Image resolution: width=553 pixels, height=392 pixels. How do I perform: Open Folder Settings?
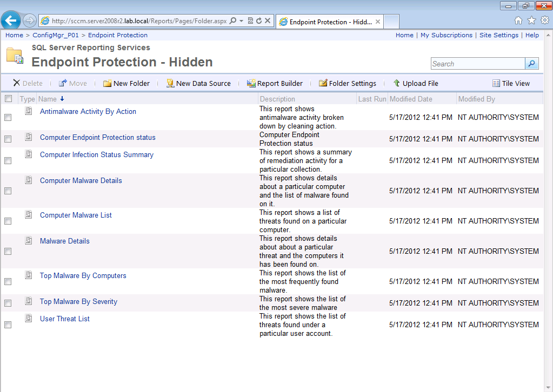[x=348, y=83]
